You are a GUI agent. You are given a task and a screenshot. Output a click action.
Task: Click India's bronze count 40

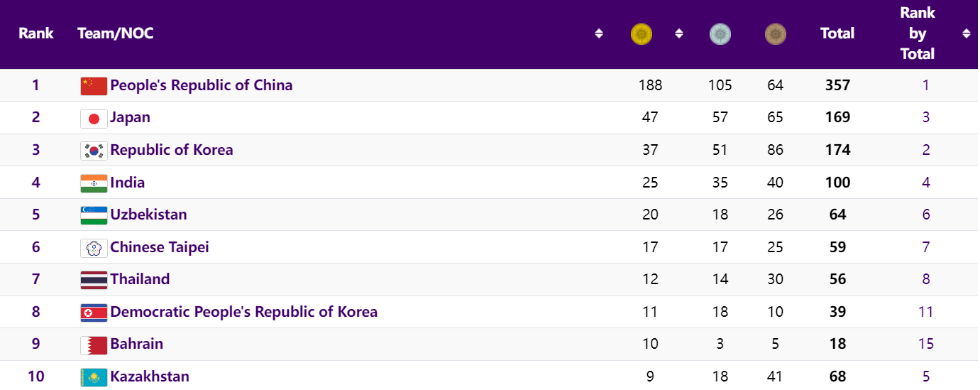pos(776,183)
